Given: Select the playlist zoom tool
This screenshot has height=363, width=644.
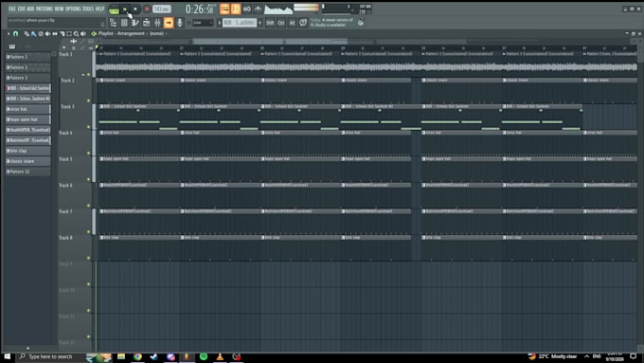Looking at the screenshot, I should click(76, 34).
